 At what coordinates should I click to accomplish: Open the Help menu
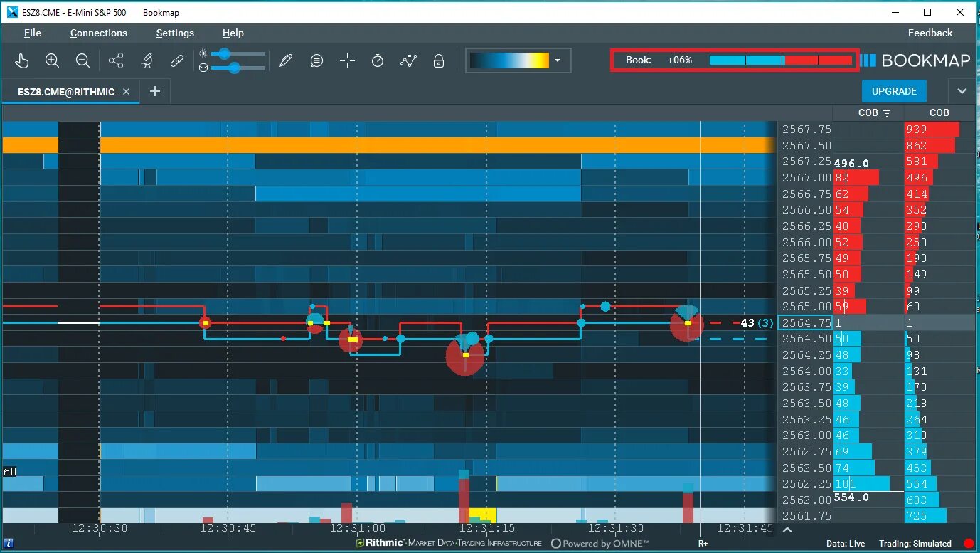click(233, 33)
